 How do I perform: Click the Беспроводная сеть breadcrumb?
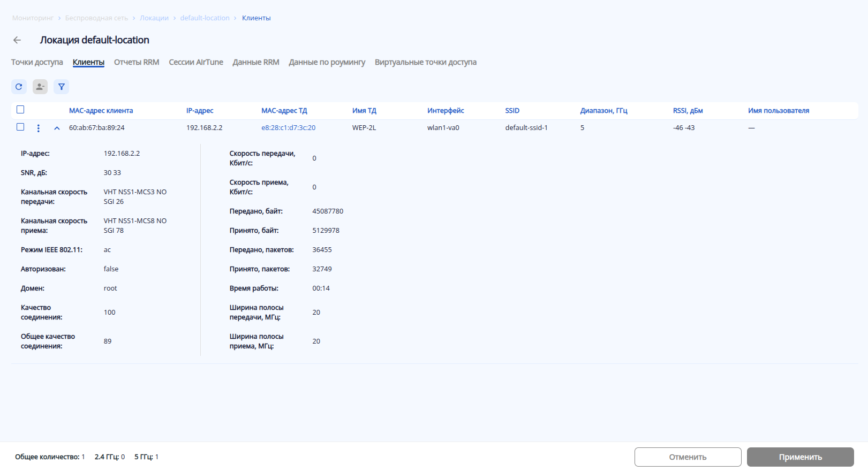tap(96, 18)
